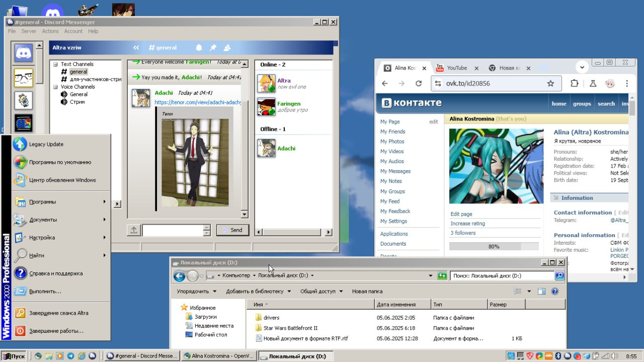The height and width of the screenshot is (362, 644).
Task: Collapse the Information section on profile
Action: coord(556,198)
